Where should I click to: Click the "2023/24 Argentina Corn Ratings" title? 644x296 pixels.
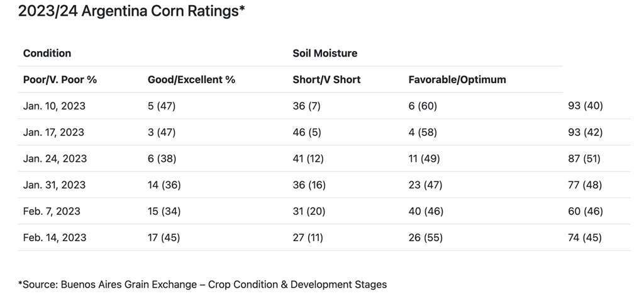click(131, 12)
